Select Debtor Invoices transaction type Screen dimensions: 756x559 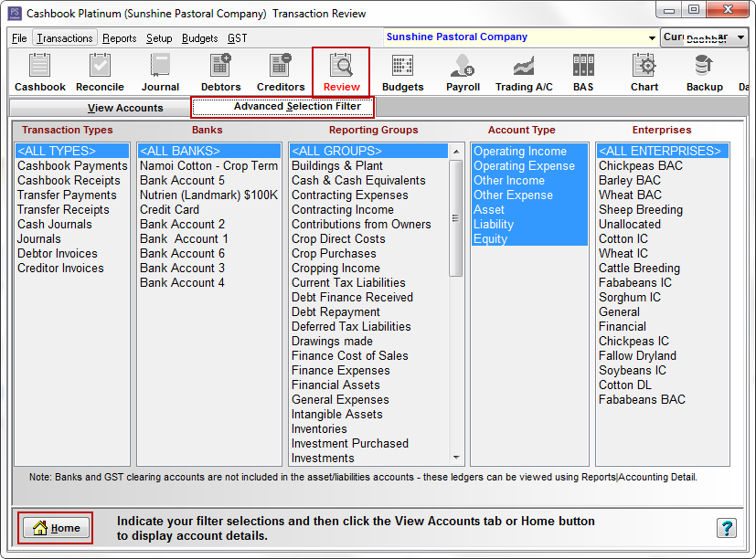72,254
